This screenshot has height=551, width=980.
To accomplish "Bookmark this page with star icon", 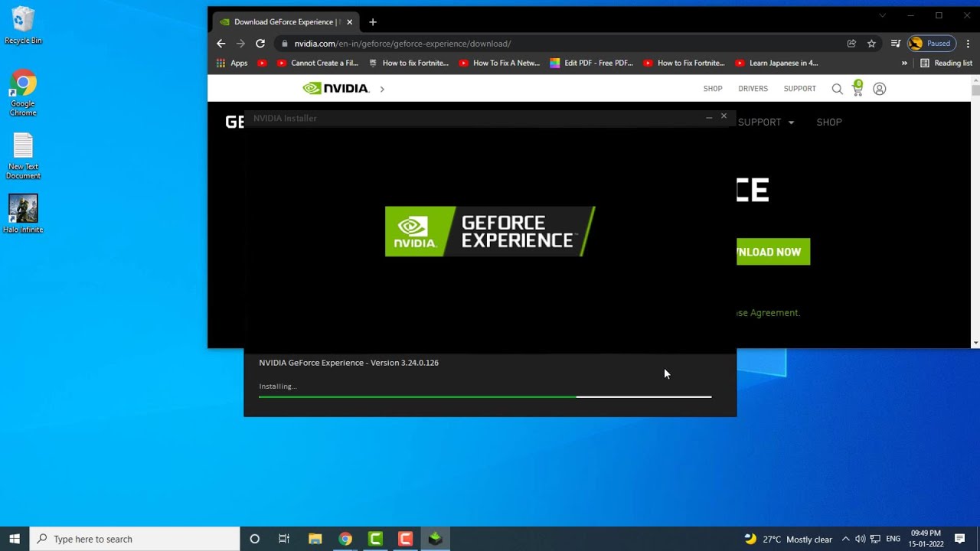I will [x=871, y=44].
